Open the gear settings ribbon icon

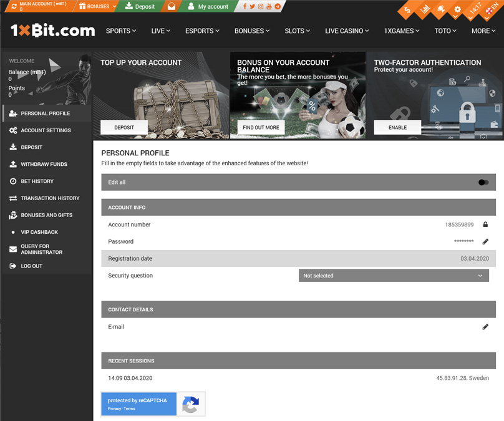tap(457, 9)
